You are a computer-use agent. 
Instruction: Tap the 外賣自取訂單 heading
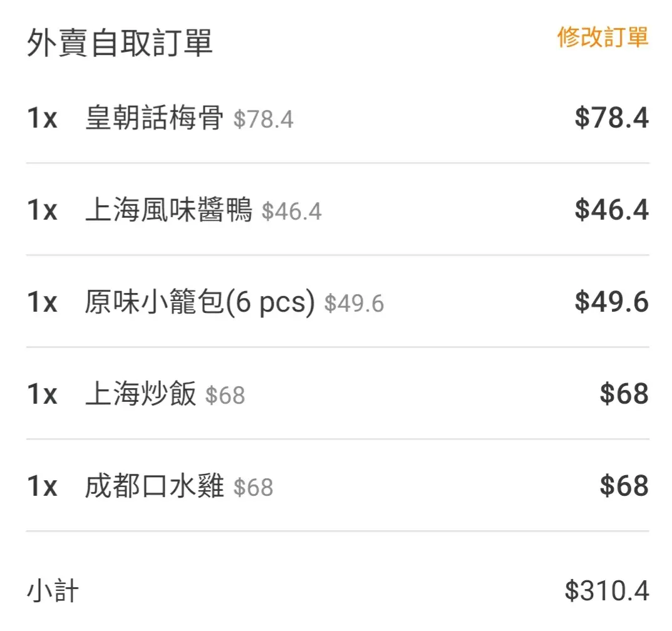(120, 43)
